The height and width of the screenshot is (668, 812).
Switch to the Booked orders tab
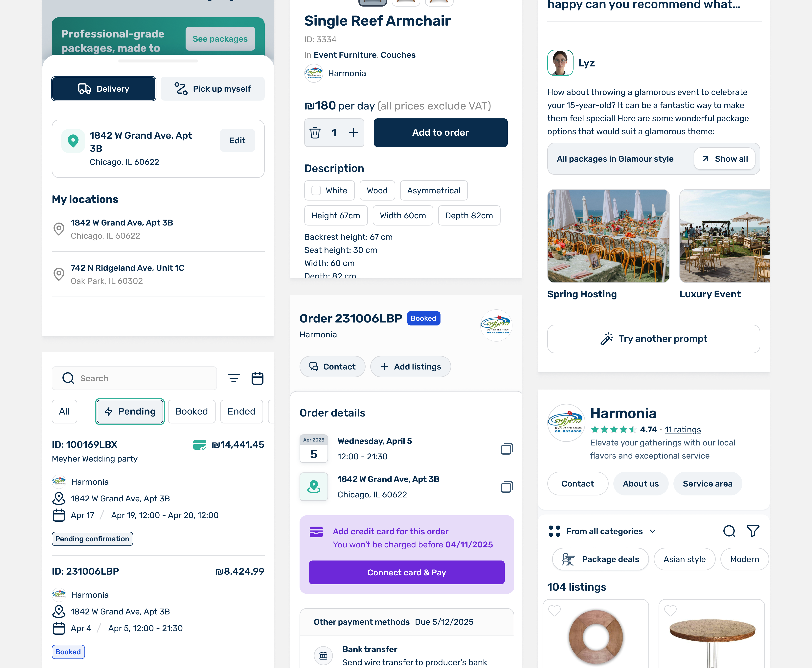[192, 411]
